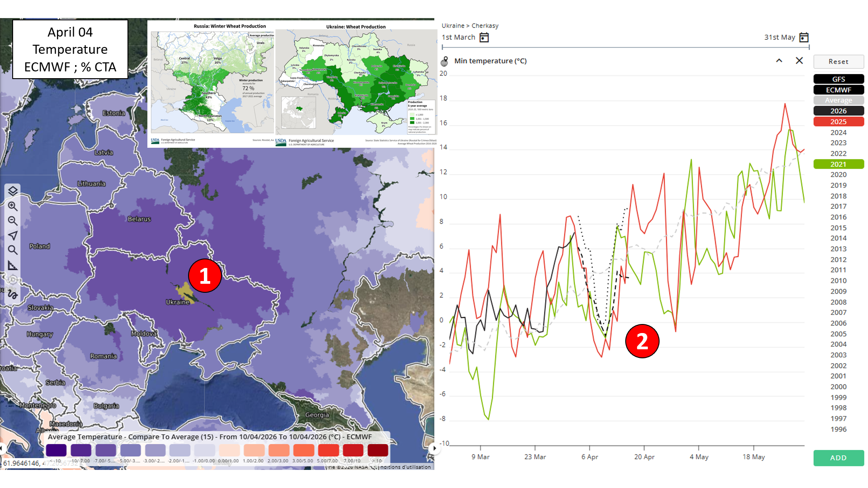Toggle the Average series line
The height and width of the screenshot is (488, 868).
pos(838,100)
